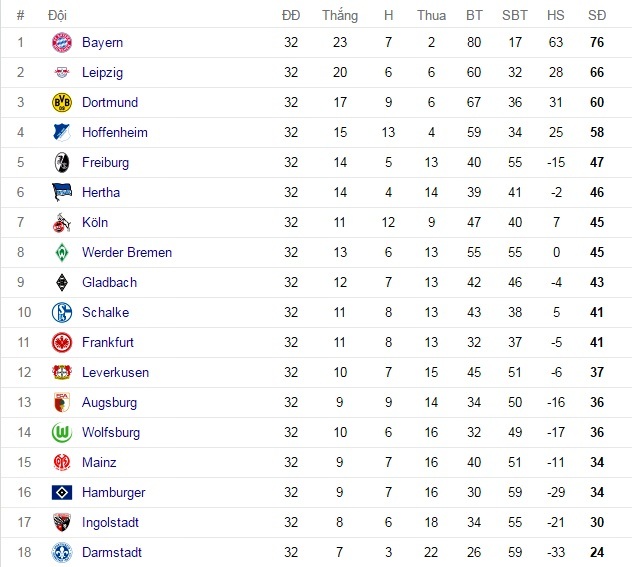Image resolution: width=632 pixels, height=567 pixels.
Task: Click the SĐ points column header
Action: (x=597, y=15)
